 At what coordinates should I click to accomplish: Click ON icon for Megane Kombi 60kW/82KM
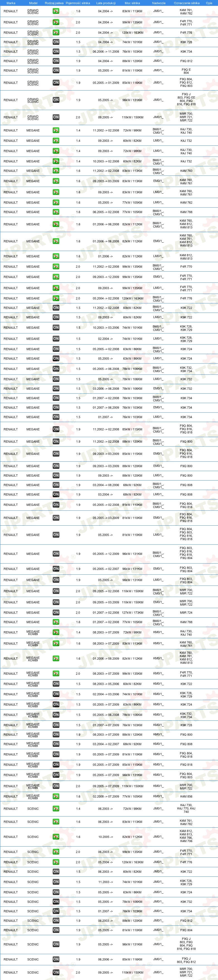pos(56,684)
